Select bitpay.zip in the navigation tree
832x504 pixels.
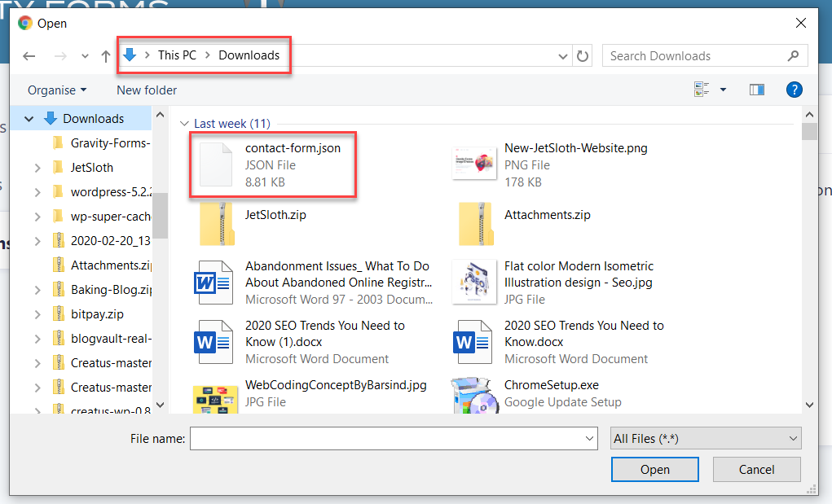coord(97,313)
